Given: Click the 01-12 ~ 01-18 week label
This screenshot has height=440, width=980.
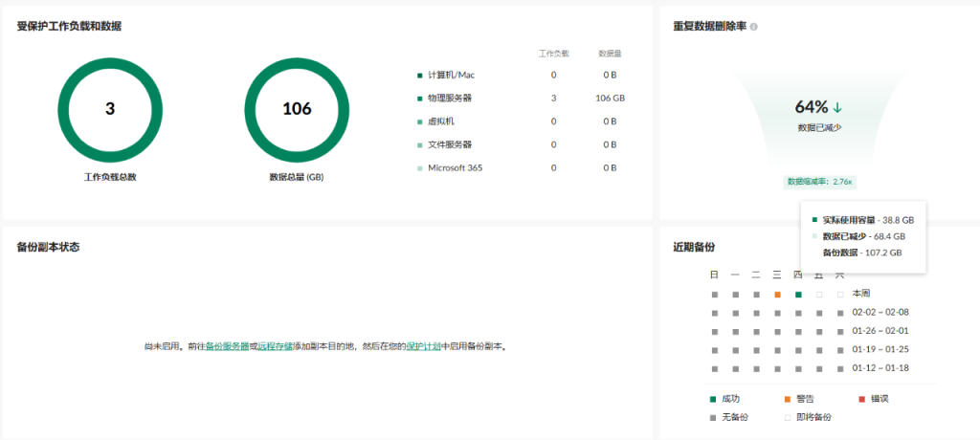Looking at the screenshot, I should point(880,368).
